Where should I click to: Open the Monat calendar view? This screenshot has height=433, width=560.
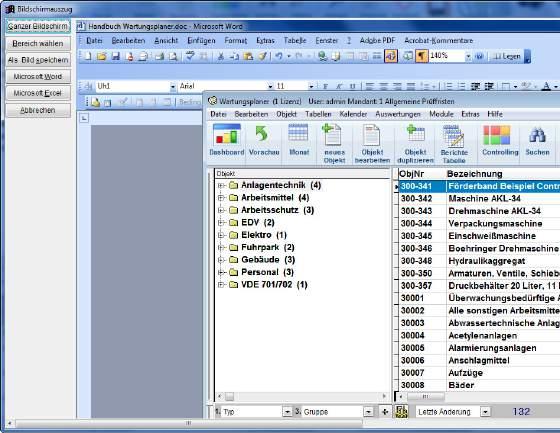[299, 140]
